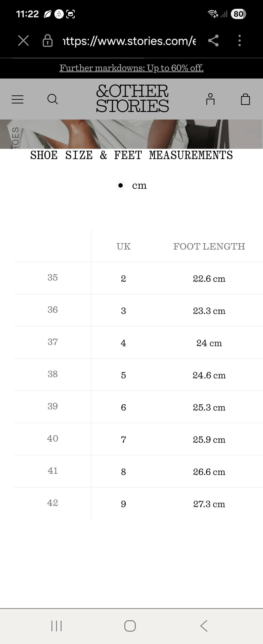The width and height of the screenshot is (263, 644).
Task: Tap the share icon in browser bar
Action: (x=213, y=41)
